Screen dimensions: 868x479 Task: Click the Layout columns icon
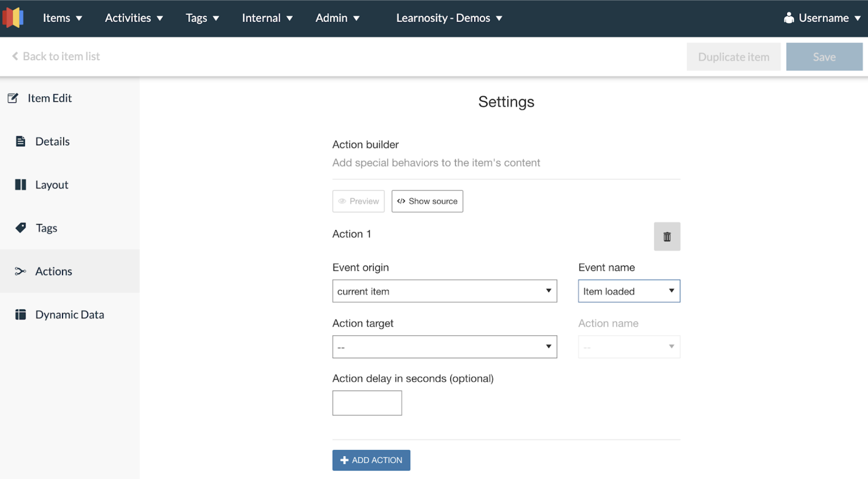click(21, 185)
